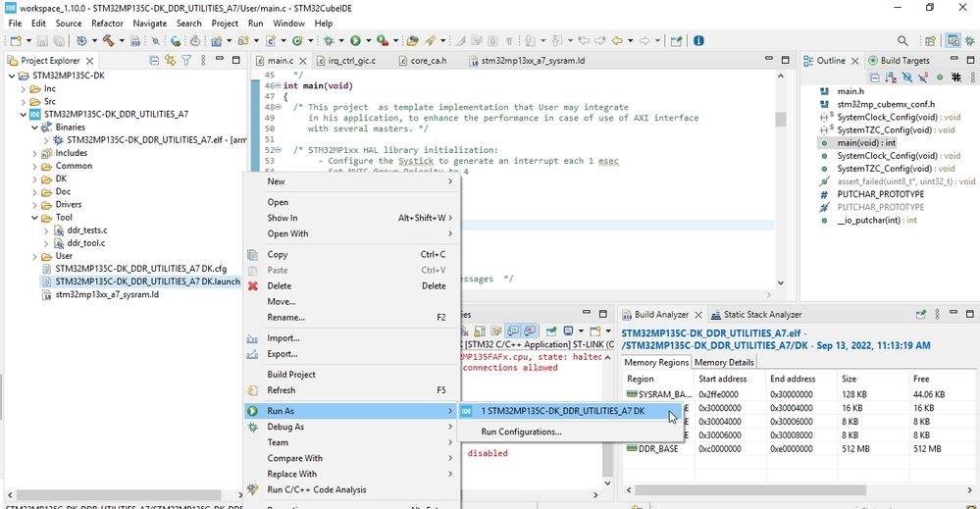The height and width of the screenshot is (509, 980).
Task: Click the Hide fields icon in Outline
Action: [906, 77]
